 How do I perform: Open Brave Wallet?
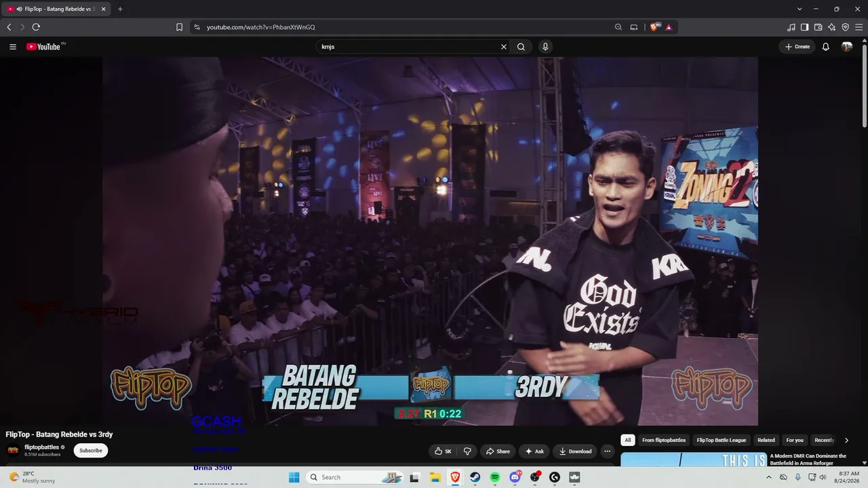(818, 27)
